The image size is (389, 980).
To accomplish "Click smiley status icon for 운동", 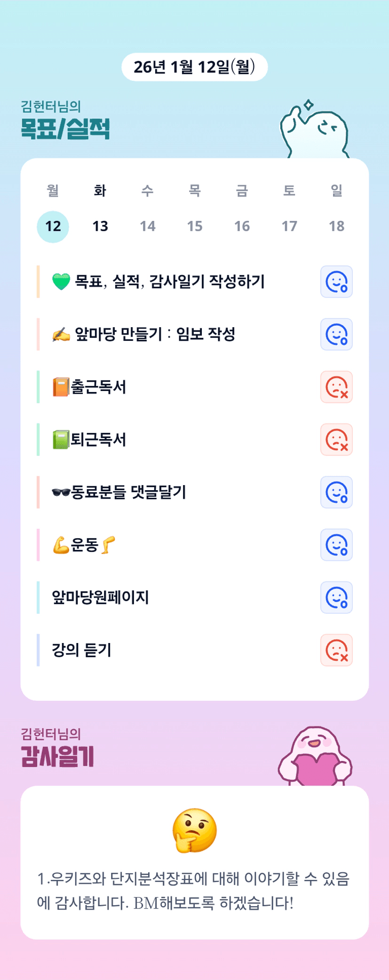I will point(336,545).
